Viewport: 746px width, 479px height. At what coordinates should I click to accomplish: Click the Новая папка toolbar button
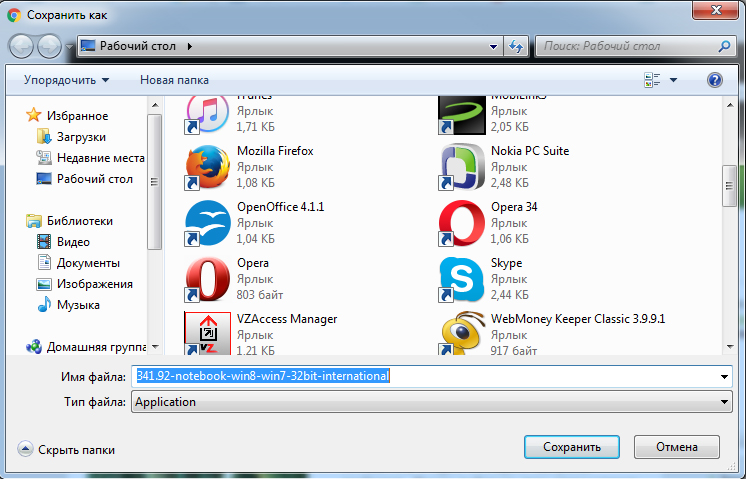(174, 80)
